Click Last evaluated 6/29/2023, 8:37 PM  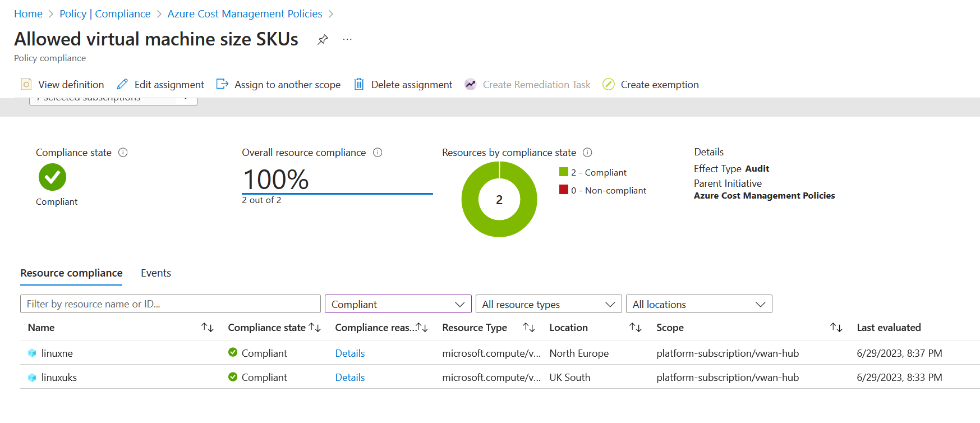pyautogui.click(x=899, y=353)
